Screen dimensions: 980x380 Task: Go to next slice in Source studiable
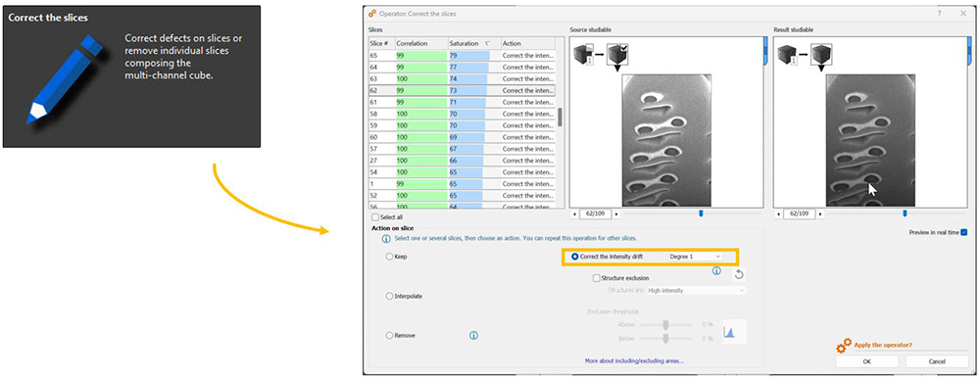click(x=617, y=214)
